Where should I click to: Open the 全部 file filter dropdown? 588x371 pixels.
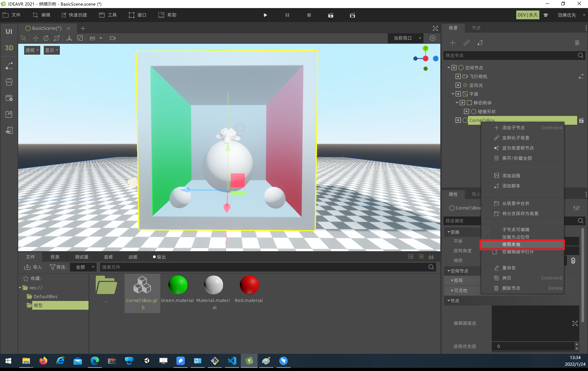point(83,267)
